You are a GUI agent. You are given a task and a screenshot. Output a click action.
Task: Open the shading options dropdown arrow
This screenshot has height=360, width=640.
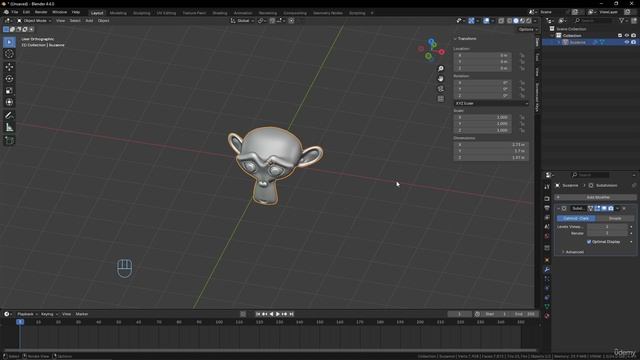pos(535,20)
